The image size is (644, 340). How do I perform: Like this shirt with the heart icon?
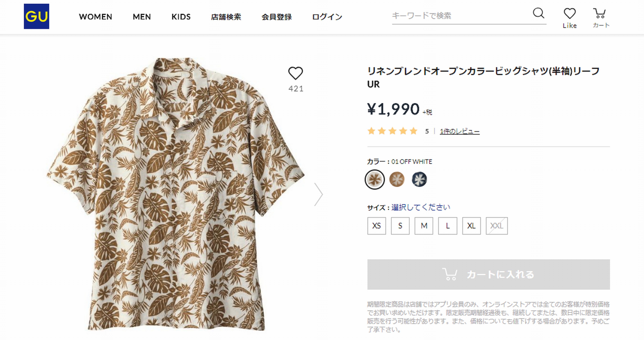pos(296,73)
